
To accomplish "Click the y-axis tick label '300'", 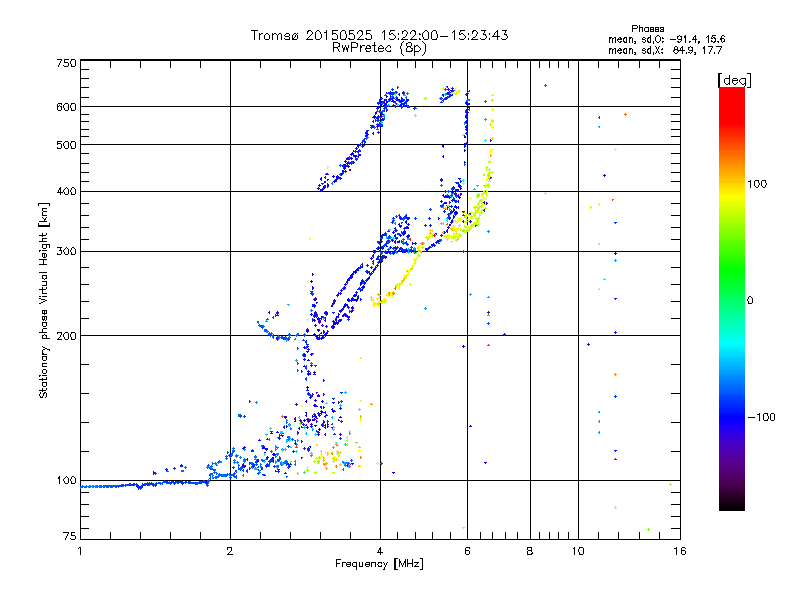I will (67, 252).
